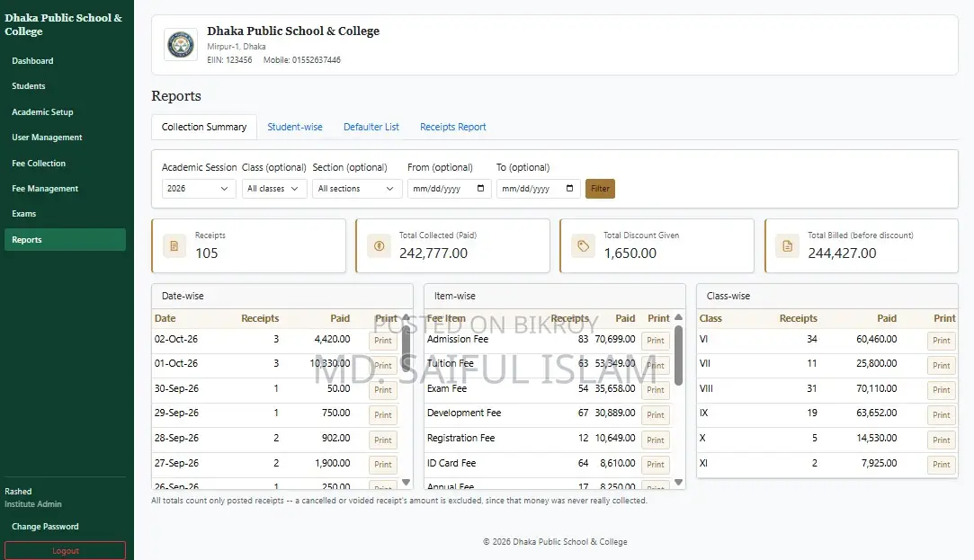Click the Filter button
974x560 pixels.
point(600,188)
